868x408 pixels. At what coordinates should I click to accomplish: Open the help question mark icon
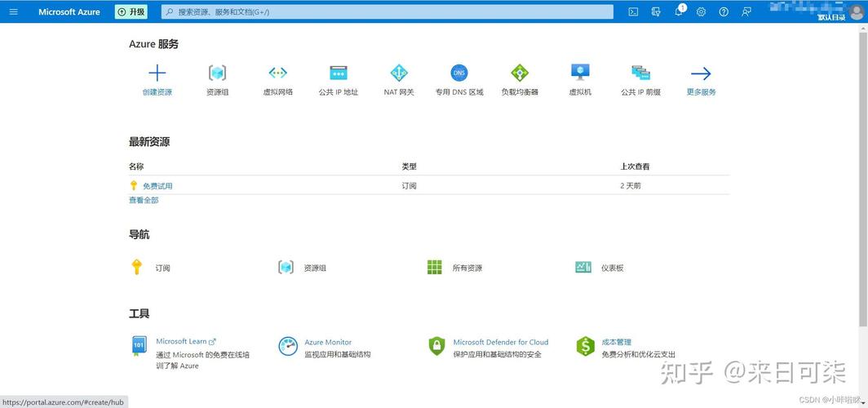(x=724, y=11)
